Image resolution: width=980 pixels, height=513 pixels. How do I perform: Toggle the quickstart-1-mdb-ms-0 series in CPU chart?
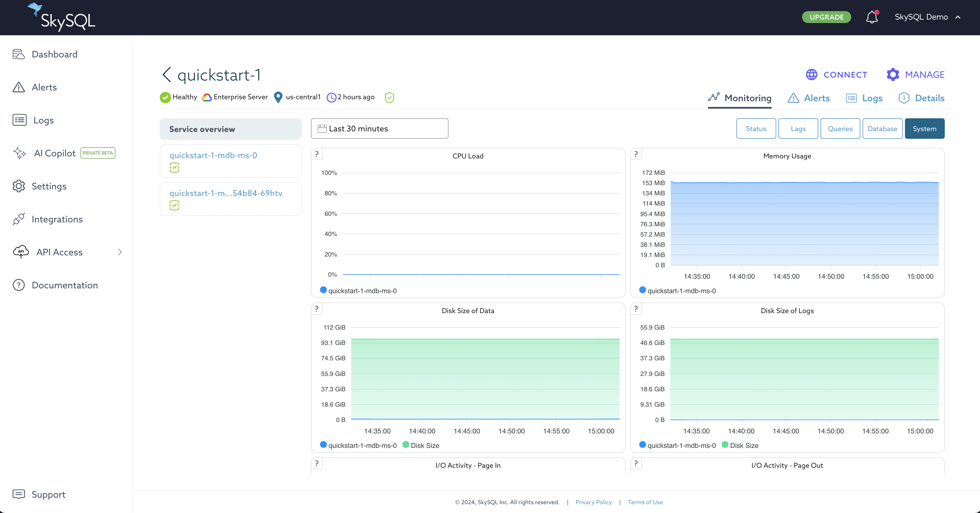358,290
